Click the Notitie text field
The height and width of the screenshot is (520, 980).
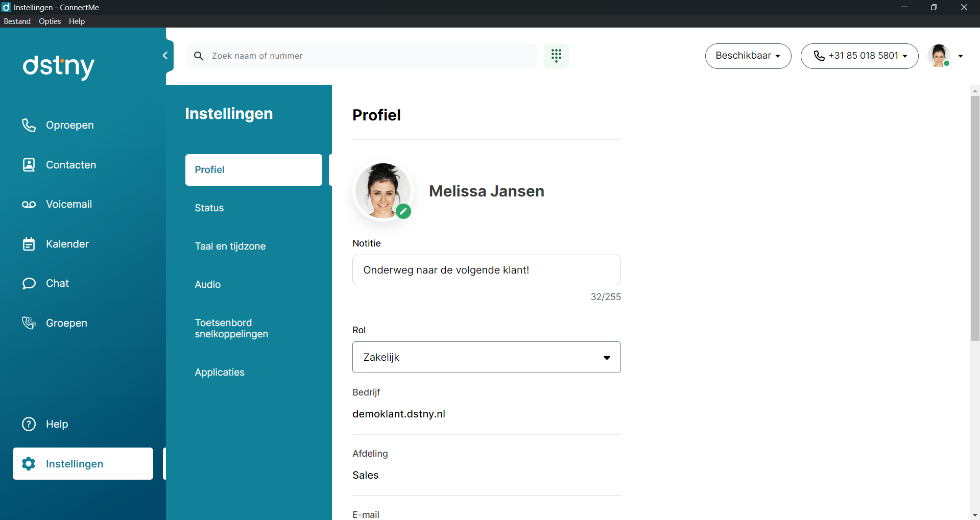tap(486, 270)
